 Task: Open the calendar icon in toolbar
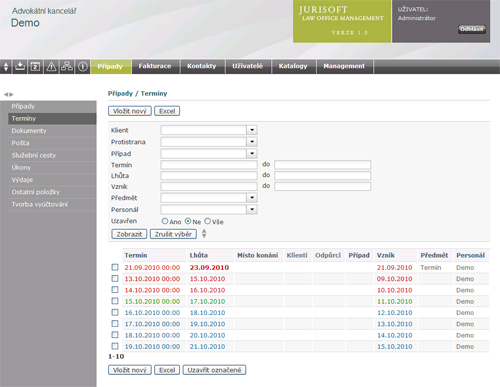pos(35,66)
